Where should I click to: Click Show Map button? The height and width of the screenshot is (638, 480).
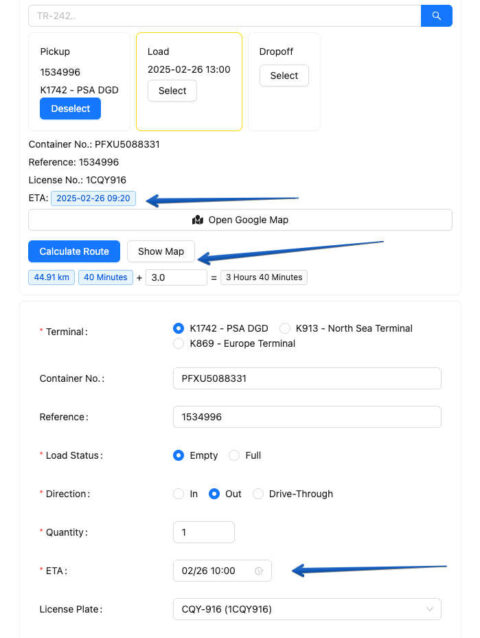click(161, 251)
